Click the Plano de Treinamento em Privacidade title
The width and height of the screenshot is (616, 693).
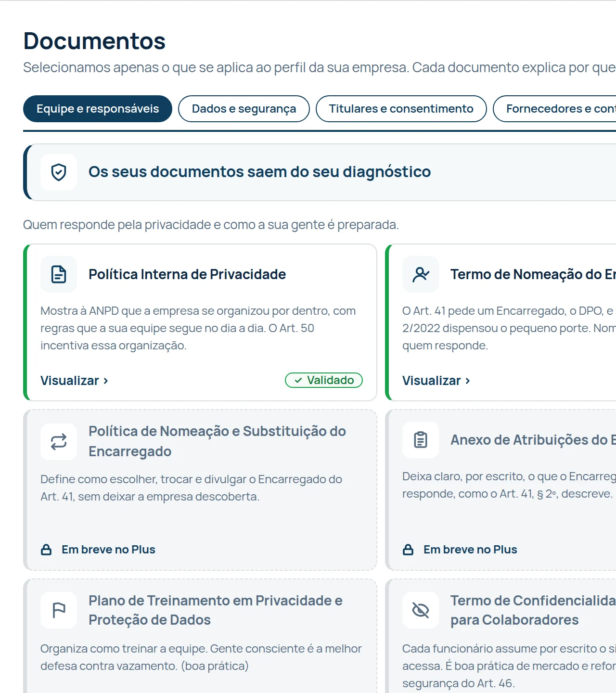[216, 610]
